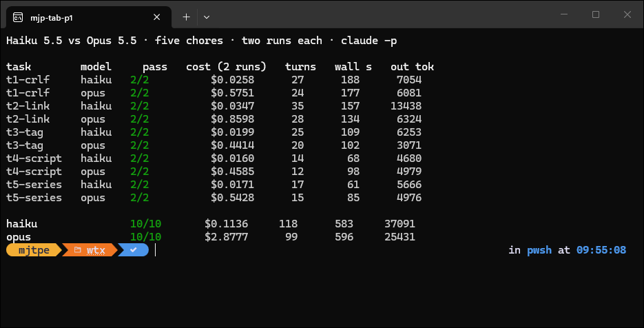Click the 'task' column header

(x=19, y=67)
